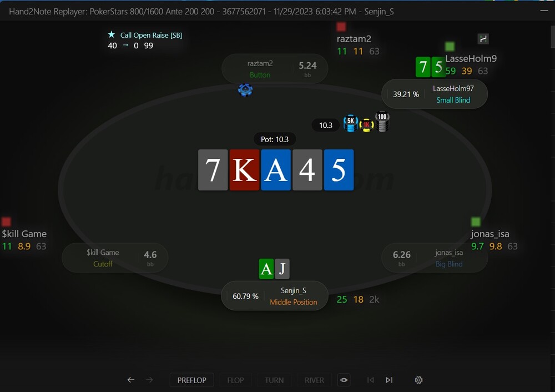
Task: Skip to the last action of the hand
Action: [389, 380]
